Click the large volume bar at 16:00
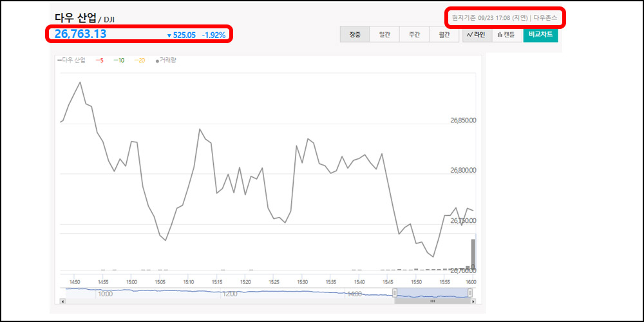The height and width of the screenshot is (322, 644). tap(473, 254)
